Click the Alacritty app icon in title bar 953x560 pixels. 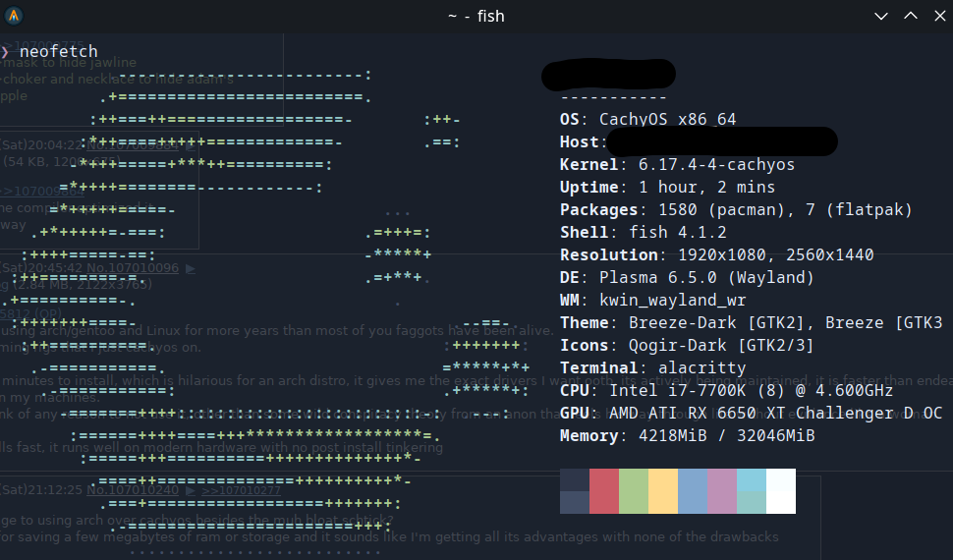click(14, 16)
